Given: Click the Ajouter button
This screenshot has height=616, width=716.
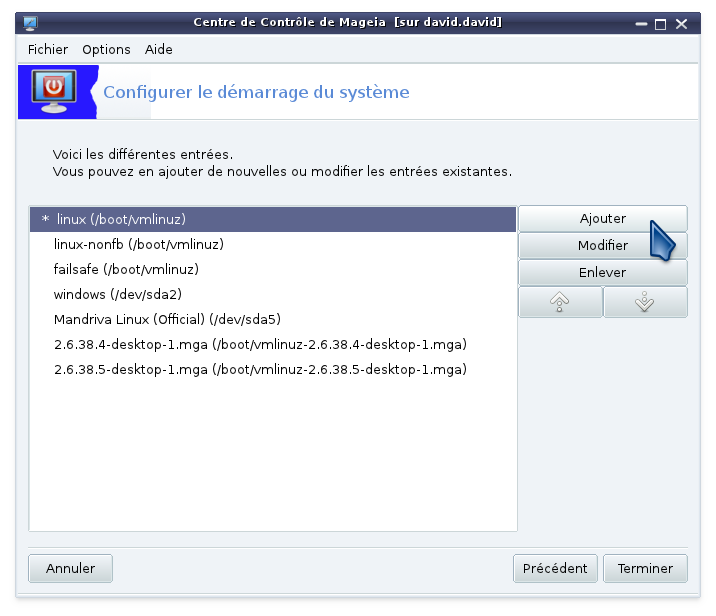Looking at the screenshot, I should (x=603, y=219).
